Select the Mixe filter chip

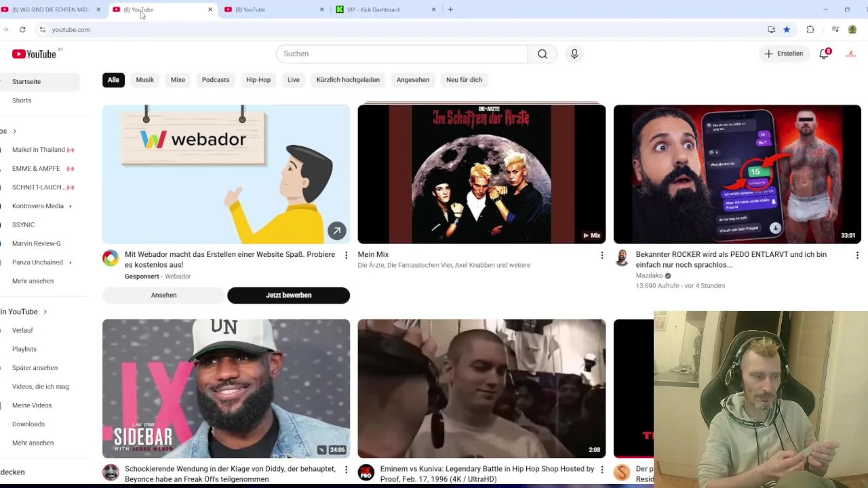[x=178, y=80]
